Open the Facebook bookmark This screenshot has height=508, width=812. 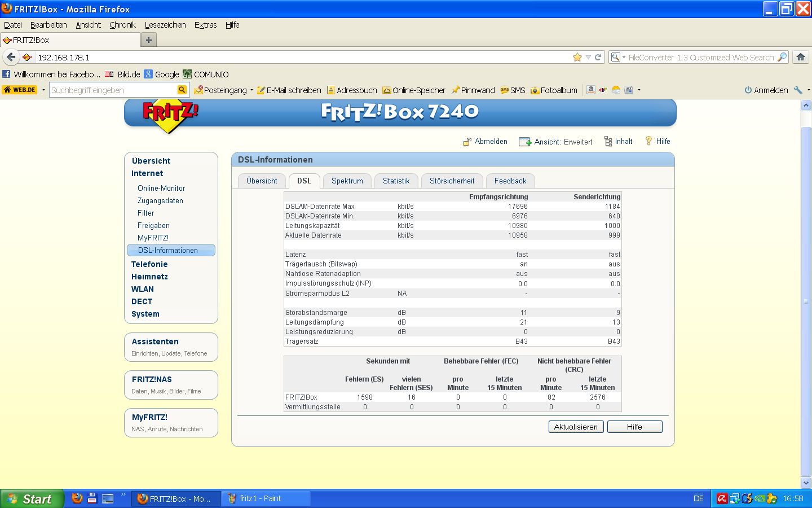51,74
